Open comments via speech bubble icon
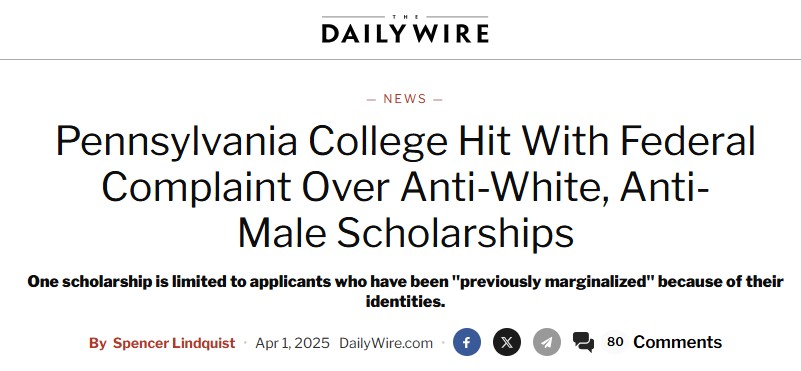Viewport: 801px width, 371px height. (583, 342)
